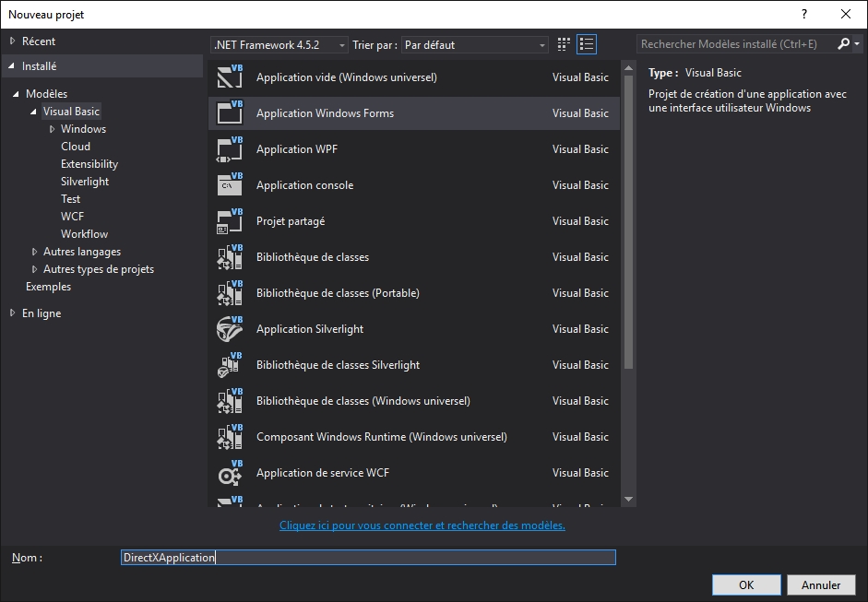
Task: Select the Projet partagé template name
Action: pyautogui.click(x=291, y=220)
